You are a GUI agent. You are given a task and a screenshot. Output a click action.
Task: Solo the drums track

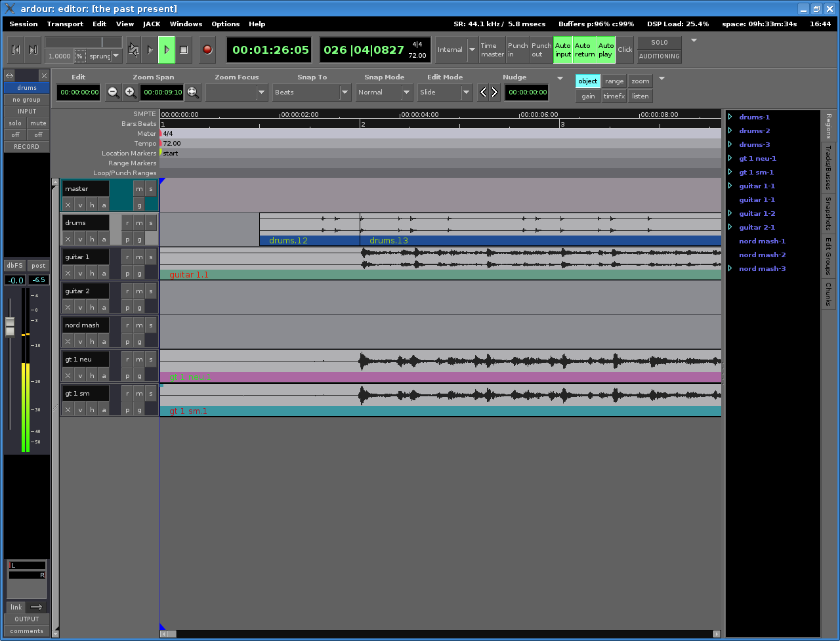click(x=151, y=223)
